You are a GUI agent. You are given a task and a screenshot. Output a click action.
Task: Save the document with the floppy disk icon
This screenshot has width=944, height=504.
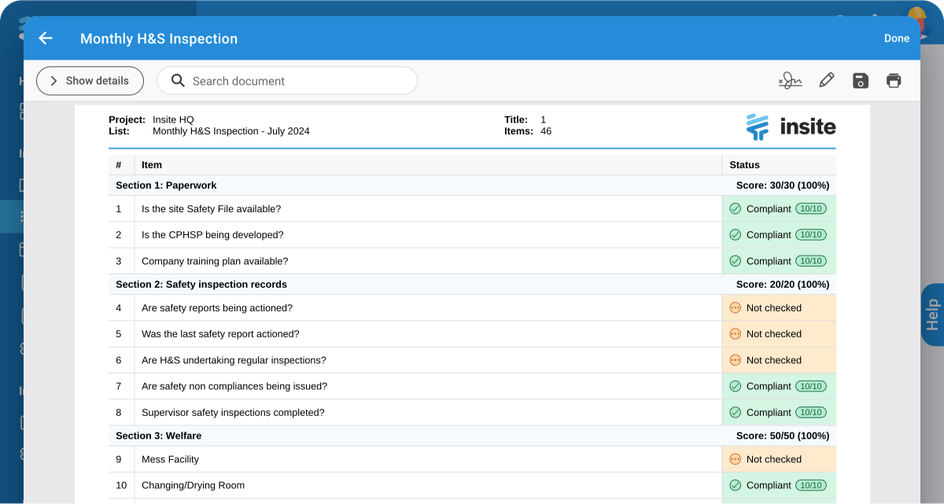click(860, 81)
